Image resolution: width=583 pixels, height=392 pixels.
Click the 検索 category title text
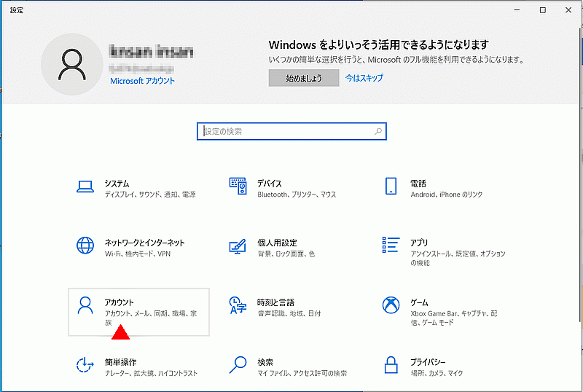click(x=265, y=362)
